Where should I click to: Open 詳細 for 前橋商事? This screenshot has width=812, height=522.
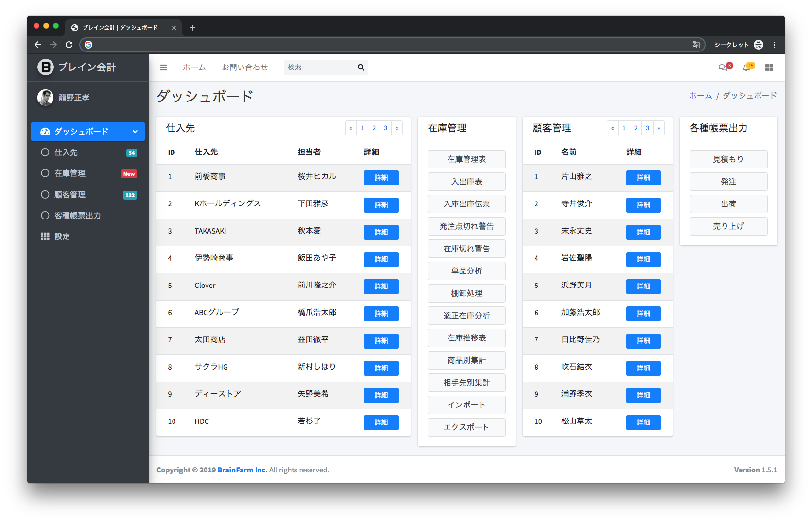[381, 178]
